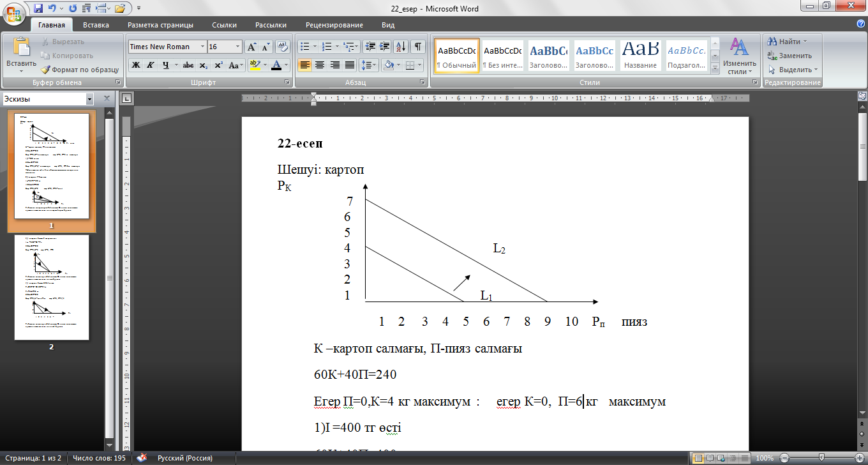Open the Рецензирование tab

(334, 25)
